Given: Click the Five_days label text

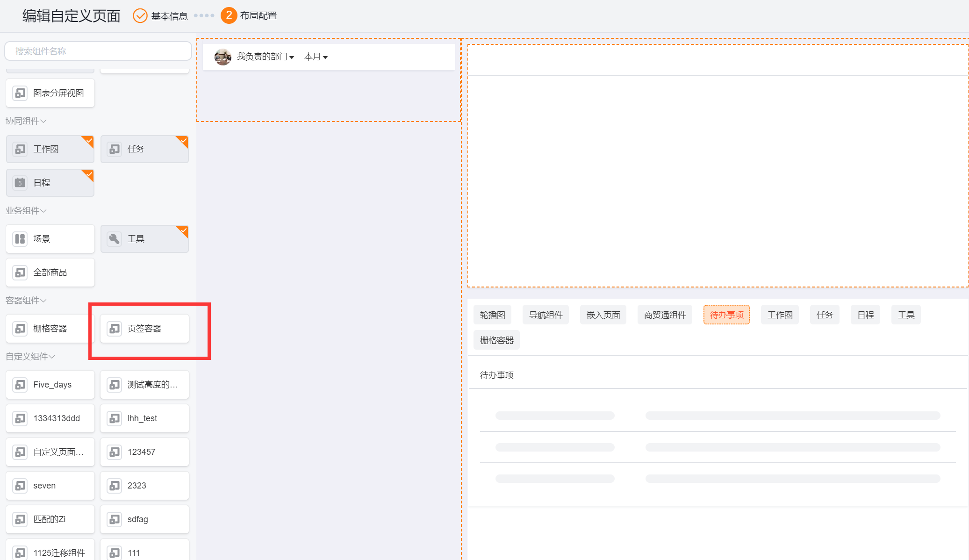Looking at the screenshot, I should click(x=52, y=385).
